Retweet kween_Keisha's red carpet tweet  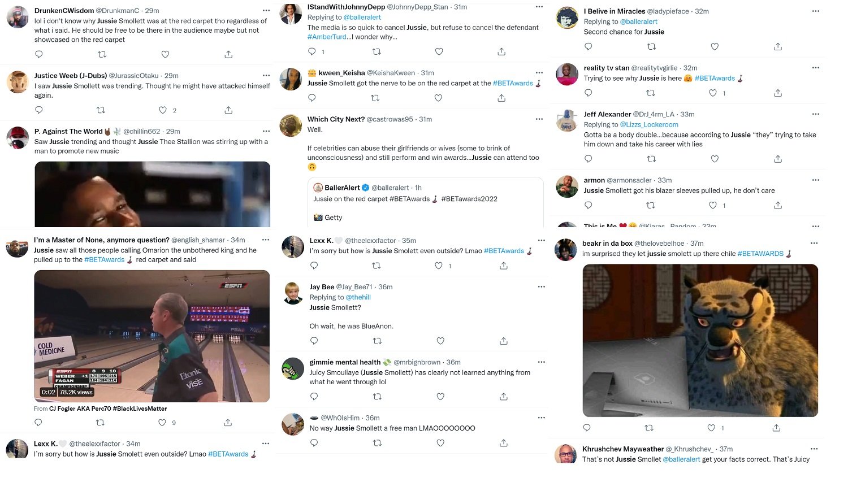click(375, 98)
